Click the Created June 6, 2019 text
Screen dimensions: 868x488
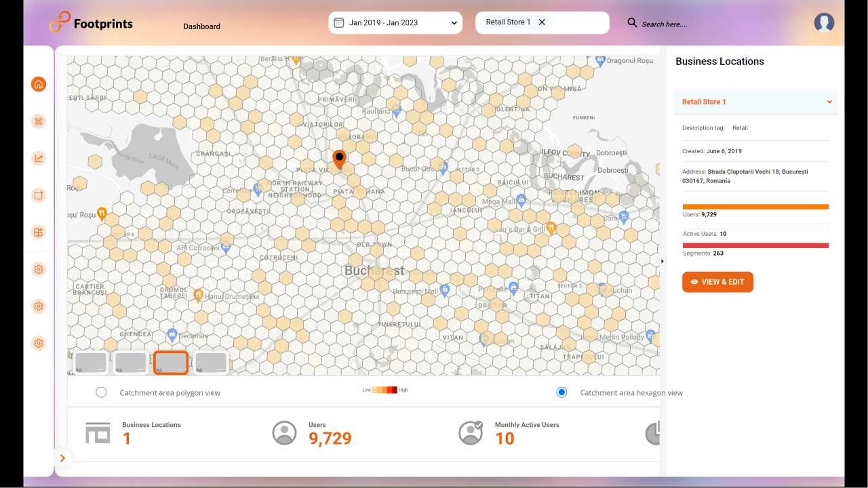pyautogui.click(x=712, y=151)
